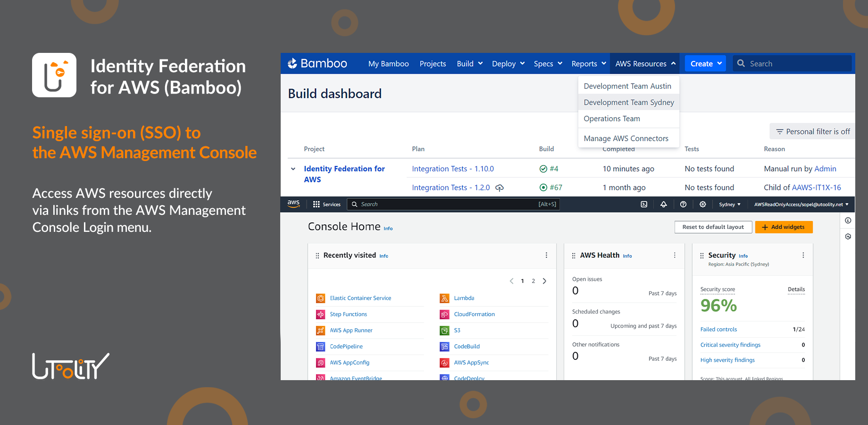The height and width of the screenshot is (425, 868).
Task: Click Reset to default layout button
Action: tap(713, 227)
